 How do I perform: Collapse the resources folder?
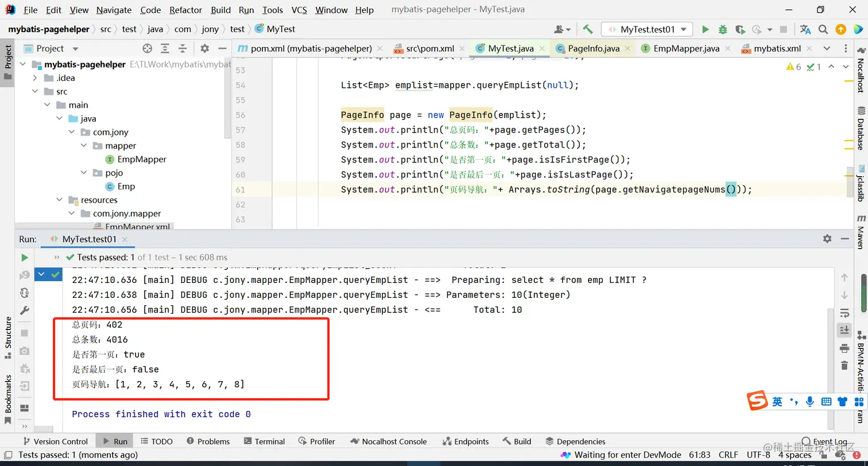click(x=60, y=200)
